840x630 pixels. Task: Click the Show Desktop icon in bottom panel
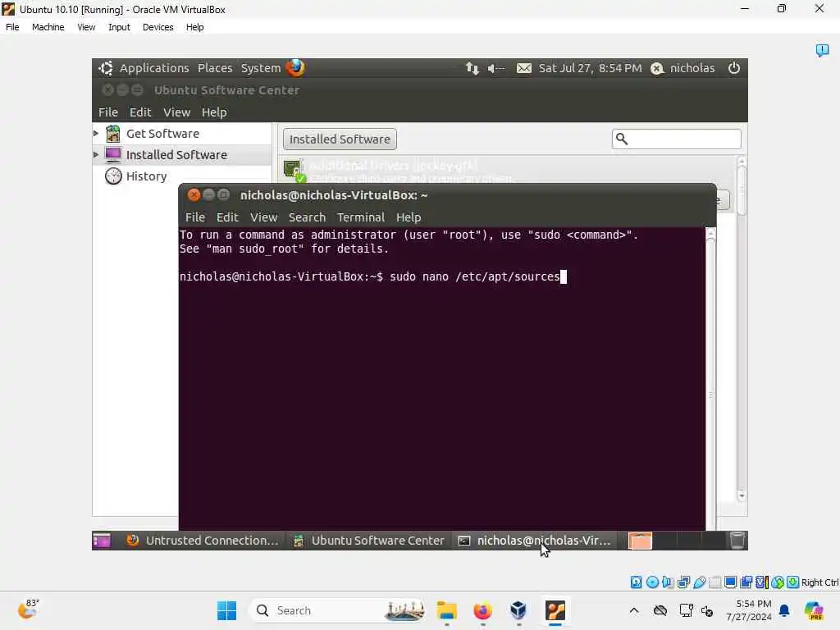101,541
